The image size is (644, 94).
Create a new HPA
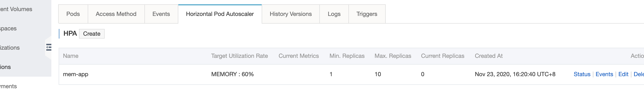[92, 34]
